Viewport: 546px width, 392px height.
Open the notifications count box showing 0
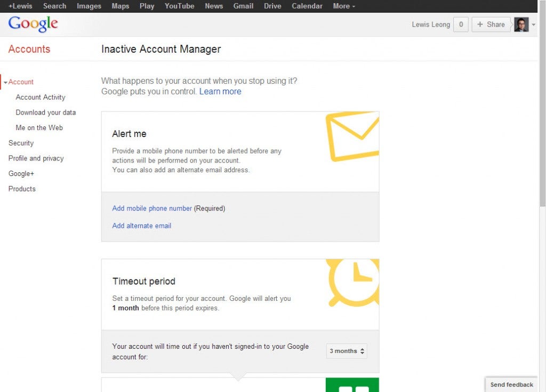pos(461,25)
